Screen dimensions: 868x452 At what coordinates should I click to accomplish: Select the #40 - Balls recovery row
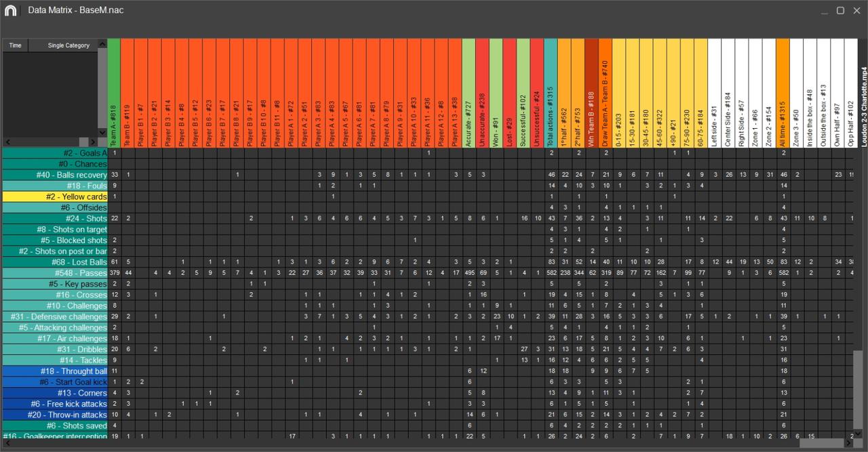pos(55,175)
